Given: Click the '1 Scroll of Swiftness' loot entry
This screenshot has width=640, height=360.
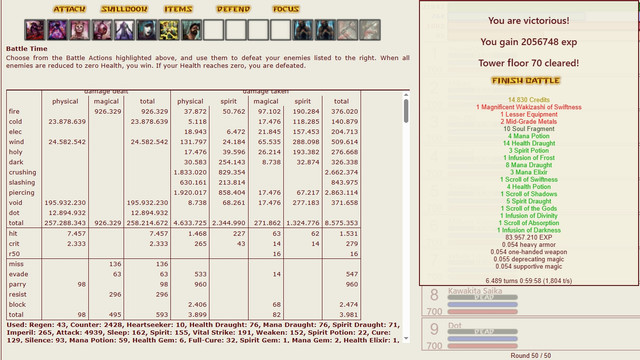Looking at the screenshot, I should pyautogui.click(x=529, y=180).
